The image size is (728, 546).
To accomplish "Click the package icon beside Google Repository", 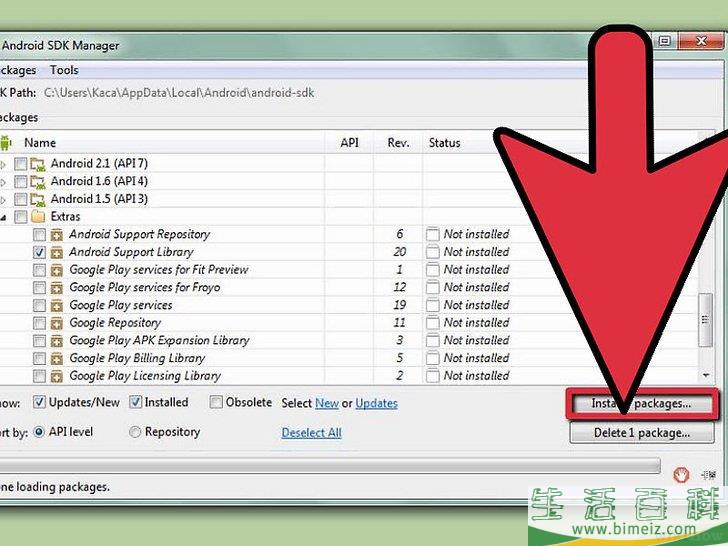I will pyautogui.click(x=57, y=323).
